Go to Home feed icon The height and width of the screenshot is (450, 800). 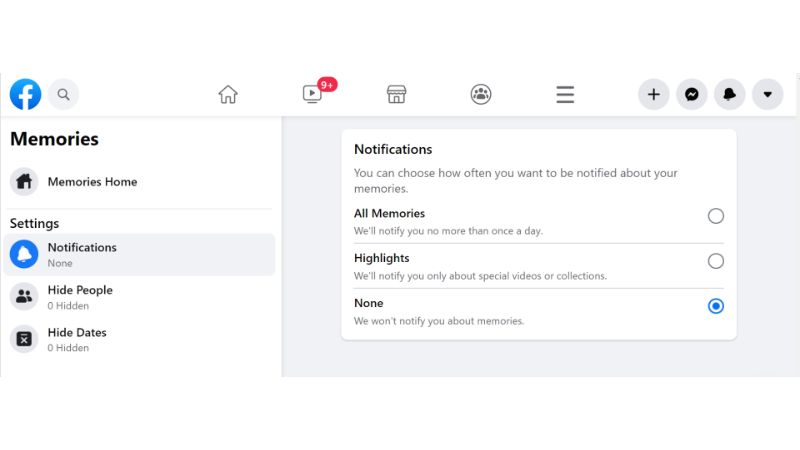[x=228, y=94]
